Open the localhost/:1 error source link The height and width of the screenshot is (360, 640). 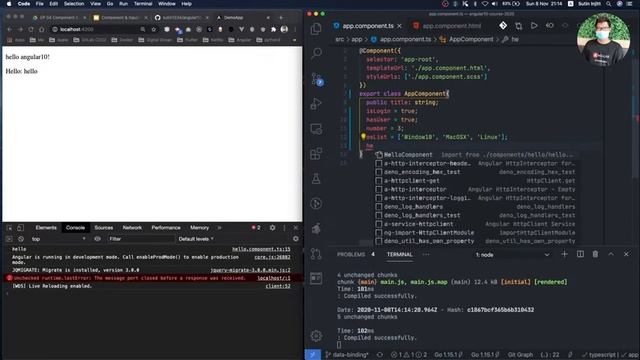[x=274, y=278]
